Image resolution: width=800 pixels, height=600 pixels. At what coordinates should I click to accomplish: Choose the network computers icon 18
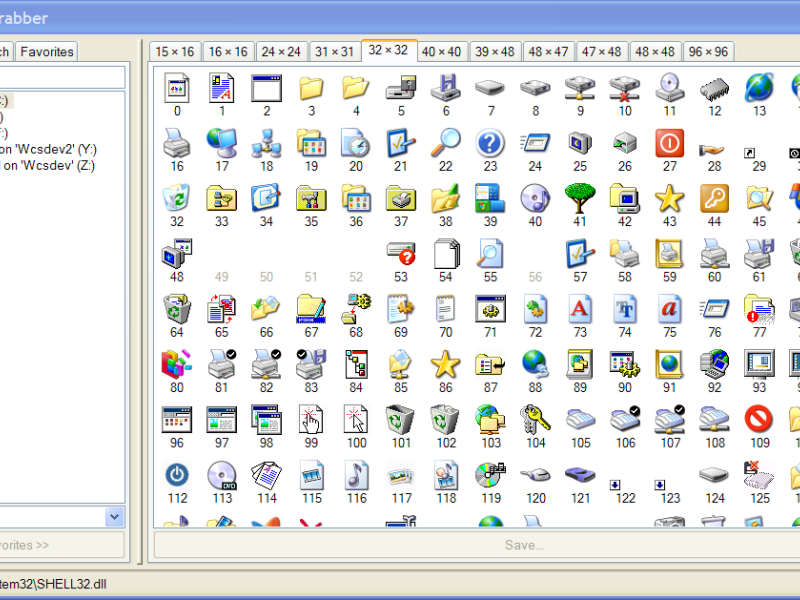(266, 143)
